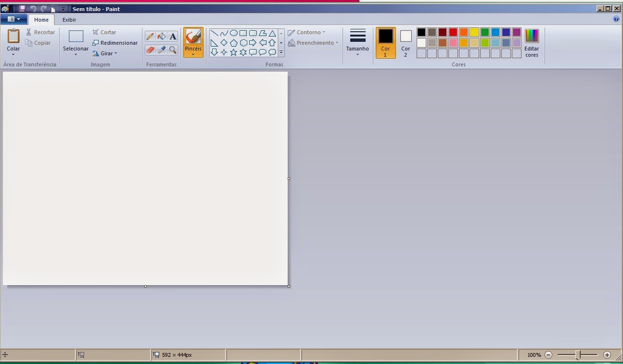This screenshot has width=623, height=364.
Task: Switch to the Exibir tab
Action: click(x=69, y=20)
